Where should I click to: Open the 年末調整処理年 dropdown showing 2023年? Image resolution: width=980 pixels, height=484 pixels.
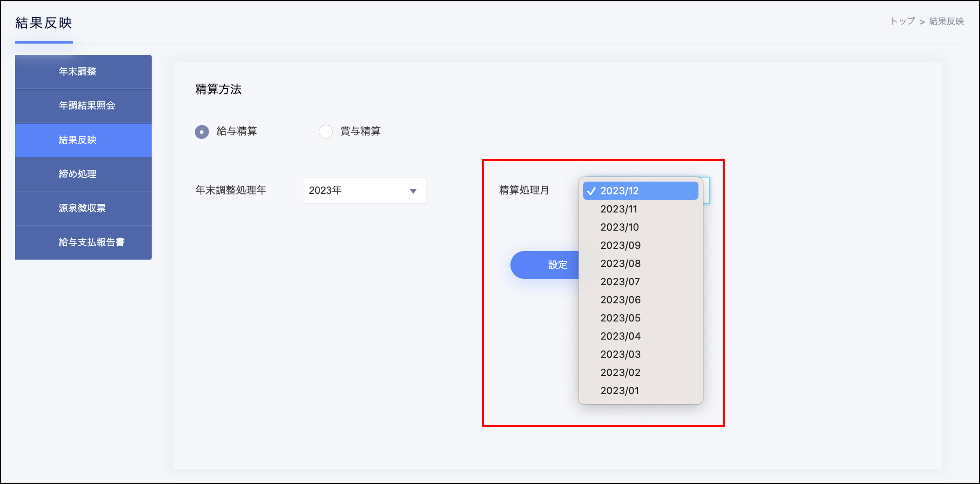click(364, 190)
